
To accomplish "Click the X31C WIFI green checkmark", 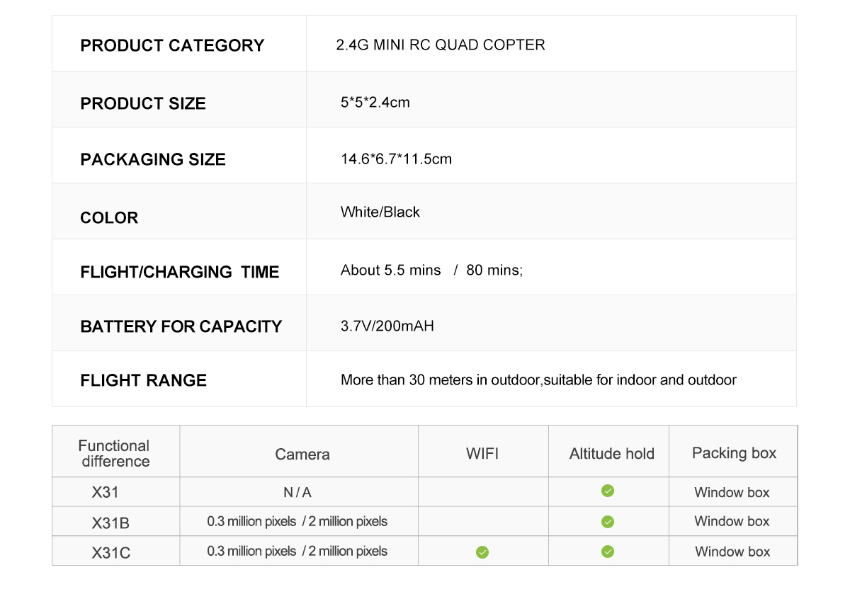I will coord(482,552).
